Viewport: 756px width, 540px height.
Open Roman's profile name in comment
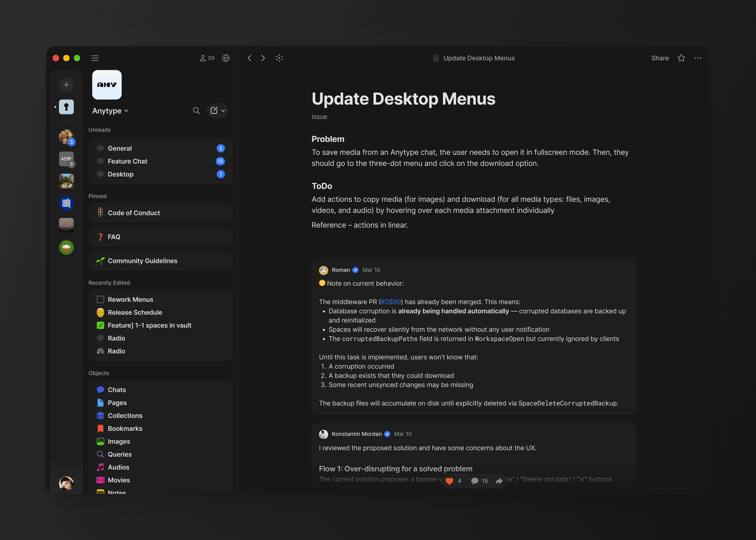coord(340,270)
